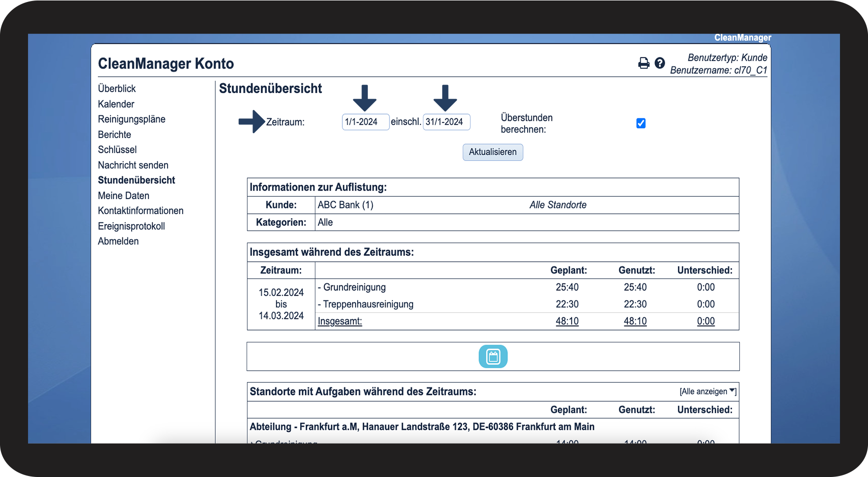
Task: Open Reinigungspläne menu item
Action: point(131,119)
